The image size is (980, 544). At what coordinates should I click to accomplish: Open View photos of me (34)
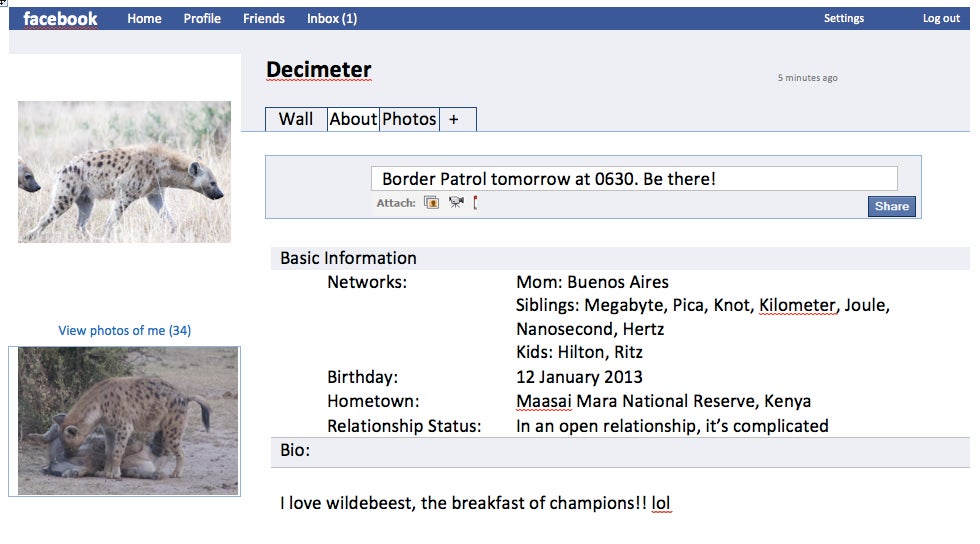124,330
